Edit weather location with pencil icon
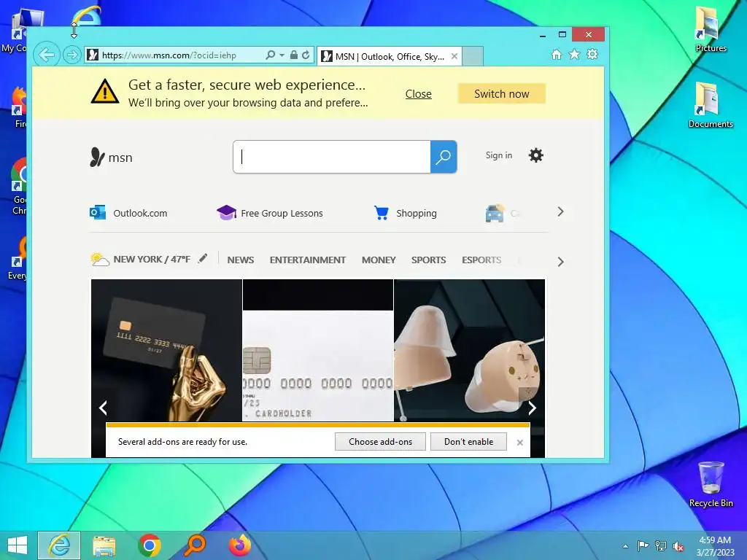This screenshot has height=560, width=747. tap(203, 258)
